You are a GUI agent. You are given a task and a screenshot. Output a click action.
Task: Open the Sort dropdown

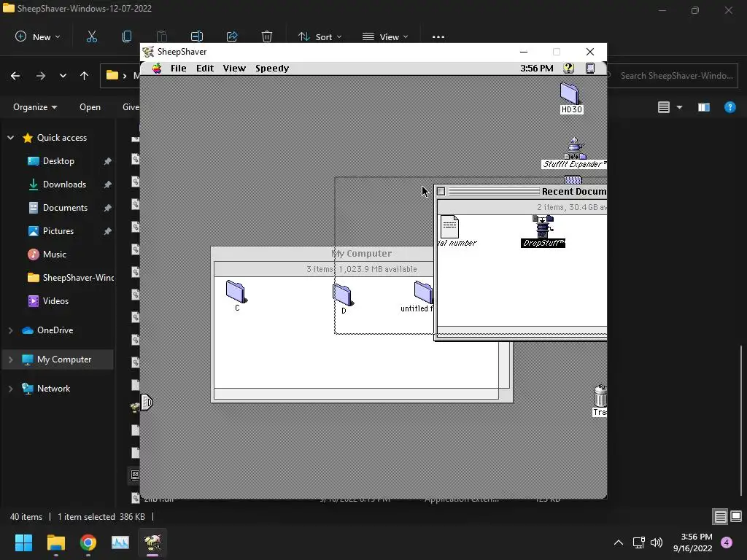(320, 36)
